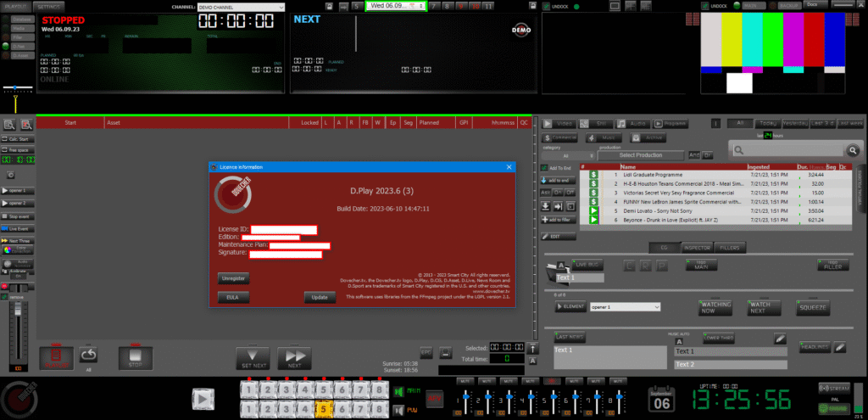868x420 pixels.
Task: Click the magnifier search icon in asset browser
Action: (x=739, y=150)
